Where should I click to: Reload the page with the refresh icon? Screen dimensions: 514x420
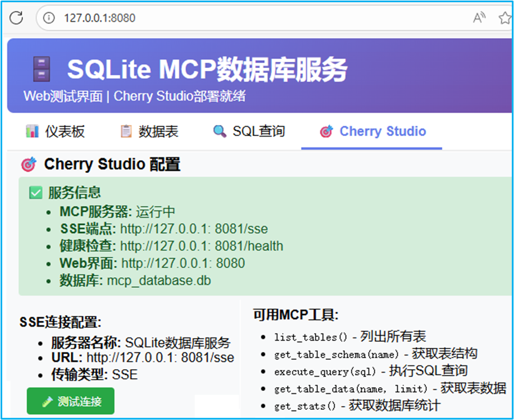point(16,18)
